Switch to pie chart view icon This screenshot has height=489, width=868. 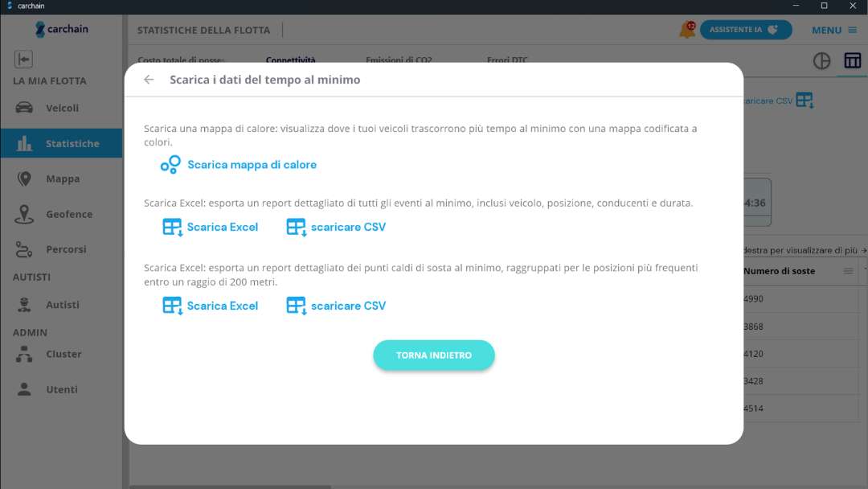tap(821, 61)
